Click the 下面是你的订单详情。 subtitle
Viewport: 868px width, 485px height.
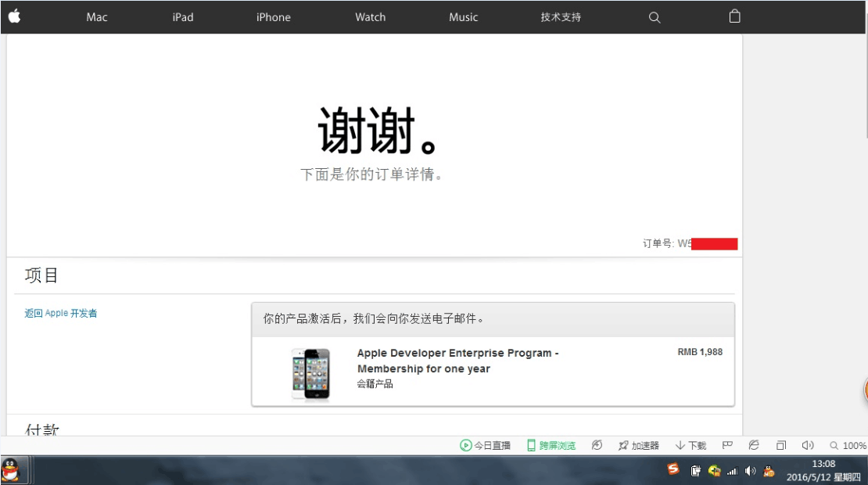[372, 174]
